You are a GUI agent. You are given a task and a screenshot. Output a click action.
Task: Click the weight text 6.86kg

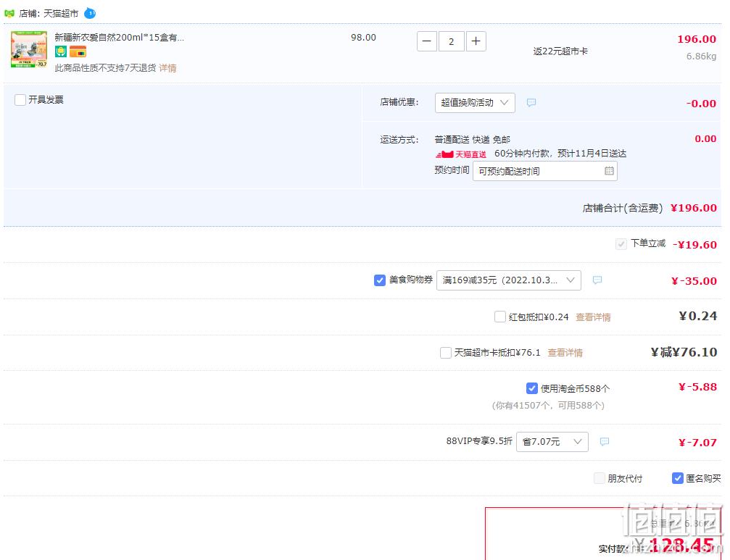pyautogui.click(x=701, y=57)
